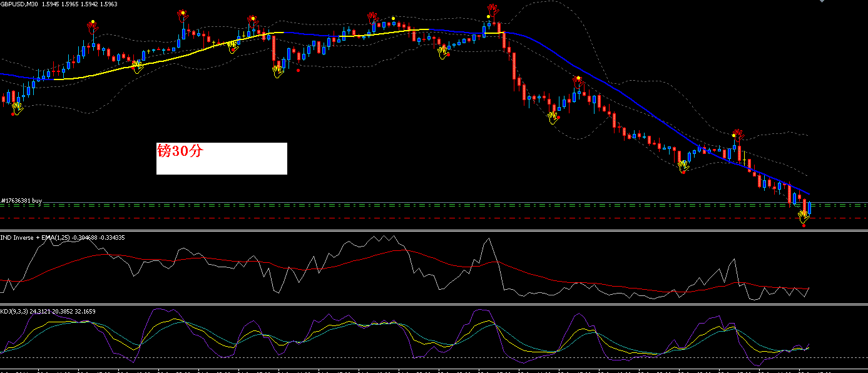Click the lone red dot right of the tall red candle

click(299, 70)
